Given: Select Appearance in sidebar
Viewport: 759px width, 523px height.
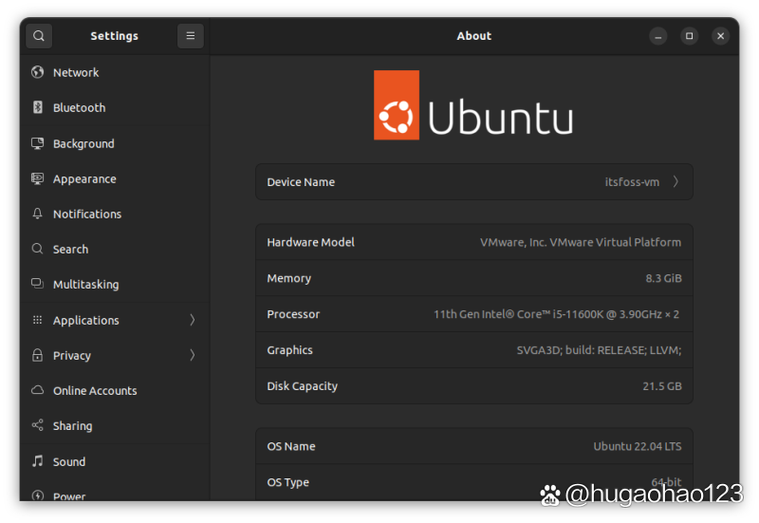Looking at the screenshot, I should coord(115,179).
